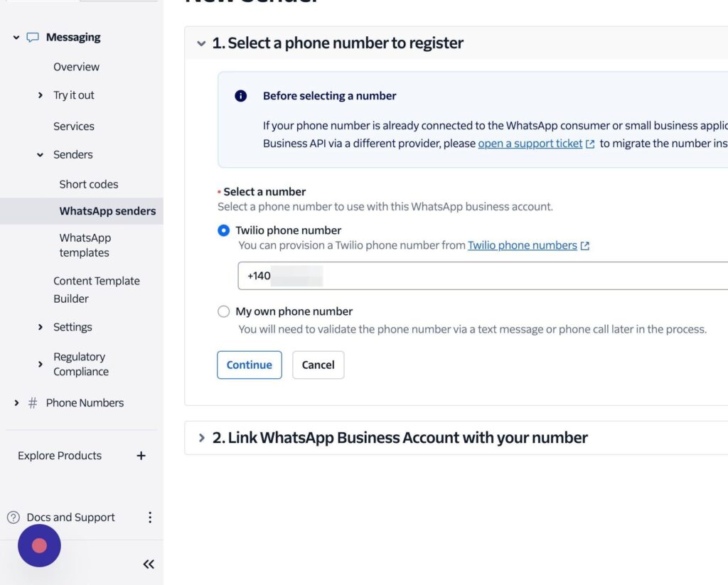This screenshot has height=585, width=728.
Task: Click the info icon beside Before selecting a number
Action: click(x=241, y=96)
